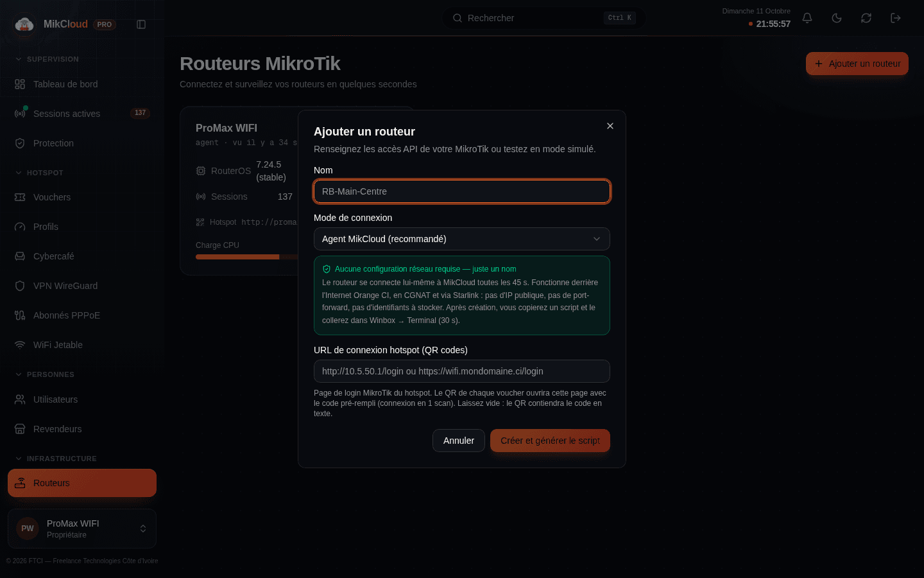Open the ProMax WIFI workspace switcher
The height and width of the screenshot is (578, 924).
82,529
